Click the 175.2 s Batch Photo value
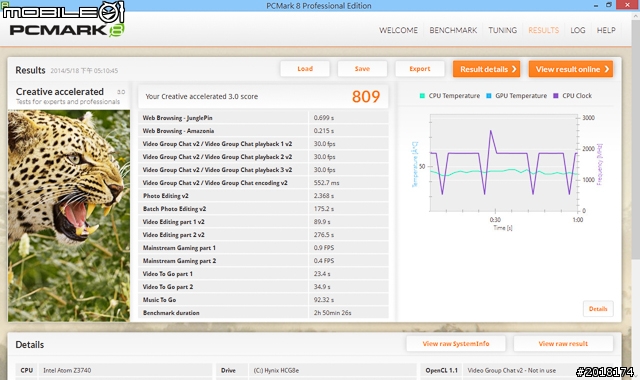The height and width of the screenshot is (380, 640). pyautogui.click(x=324, y=209)
